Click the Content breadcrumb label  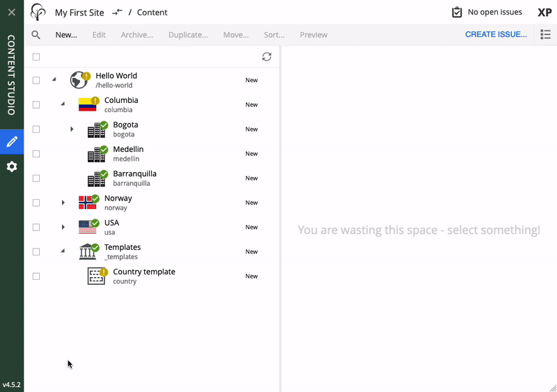(152, 13)
